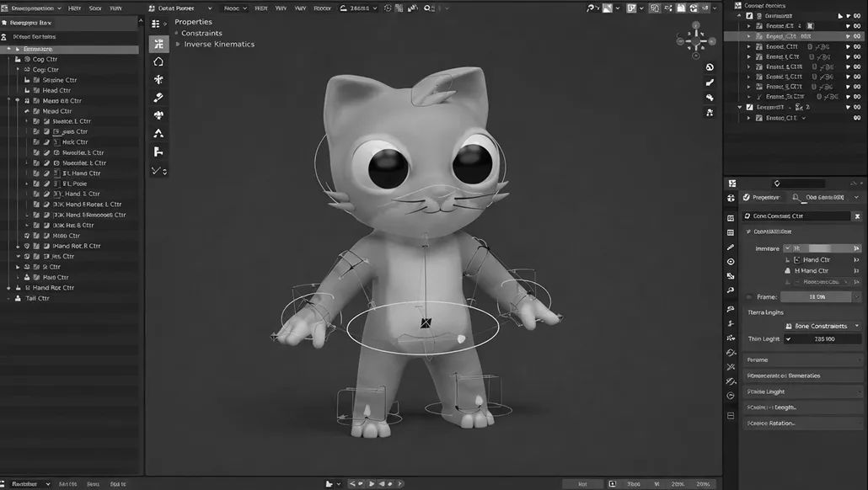
Task: Click the top highlighted icon in the left toolbar
Action: 158,44
